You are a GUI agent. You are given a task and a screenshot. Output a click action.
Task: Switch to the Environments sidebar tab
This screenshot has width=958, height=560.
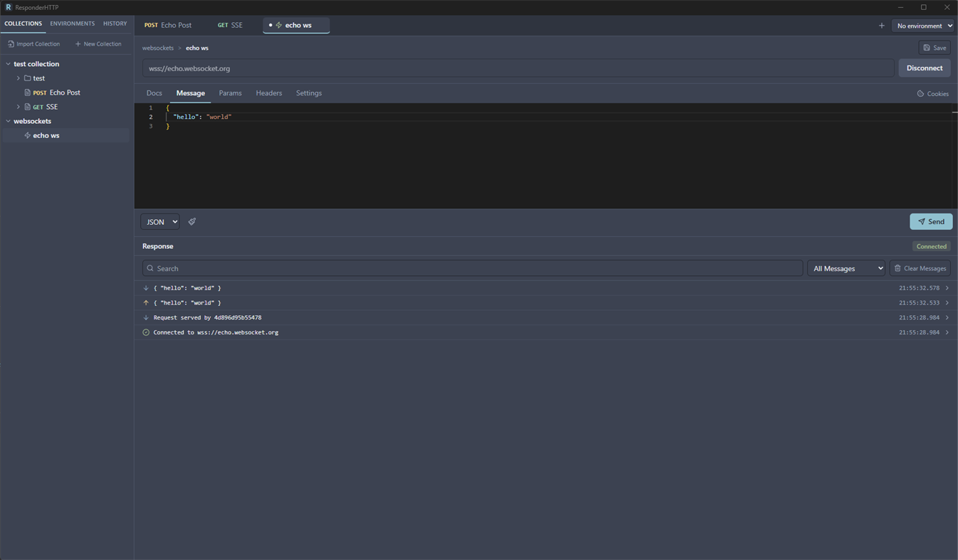(x=72, y=23)
